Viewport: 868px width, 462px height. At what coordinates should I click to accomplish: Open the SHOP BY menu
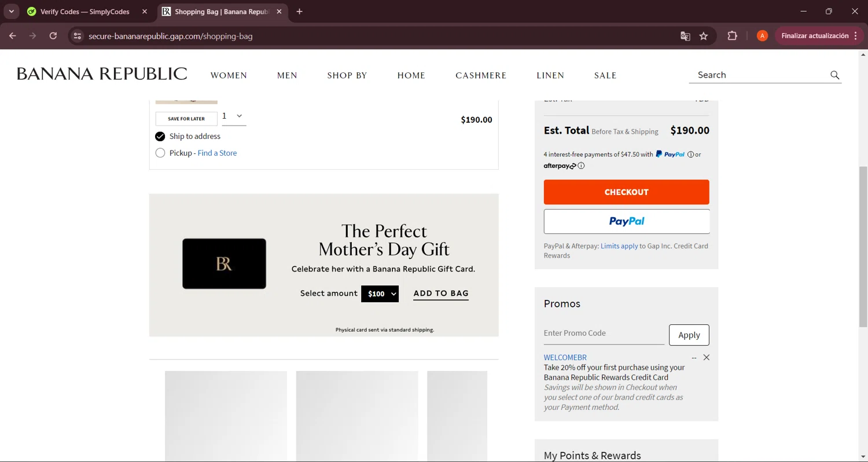[347, 75]
